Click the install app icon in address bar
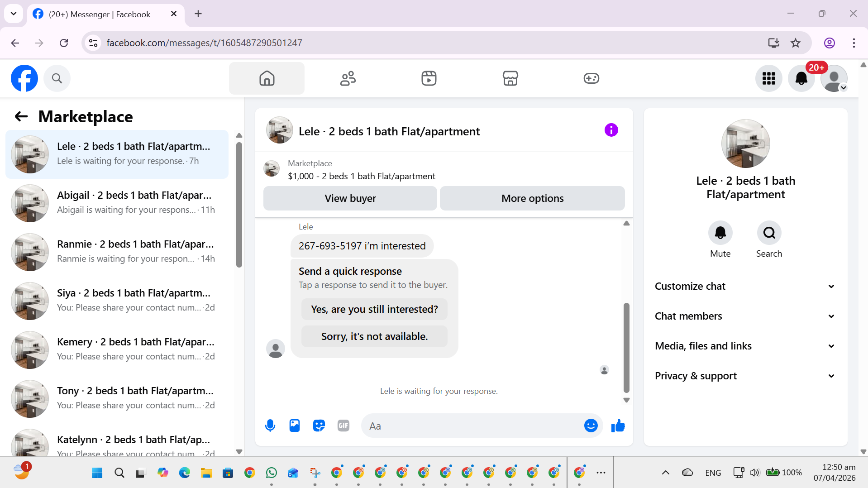Image resolution: width=868 pixels, height=488 pixels. coord(774,43)
